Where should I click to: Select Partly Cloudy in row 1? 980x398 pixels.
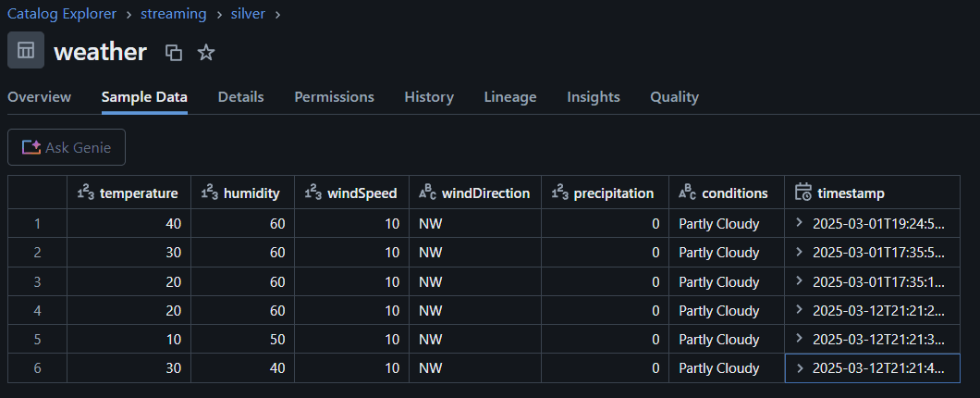[x=727, y=223]
